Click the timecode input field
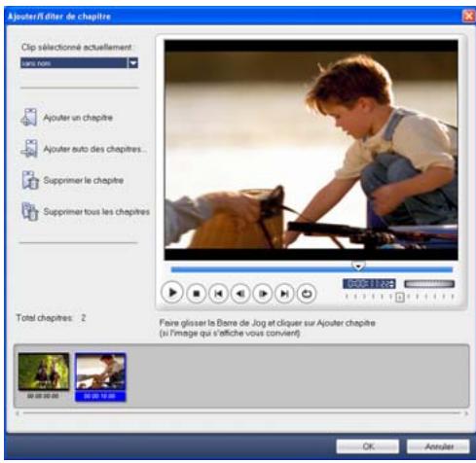Screen dimensions: 476x463 pyautogui.click(x=369, y=284)
